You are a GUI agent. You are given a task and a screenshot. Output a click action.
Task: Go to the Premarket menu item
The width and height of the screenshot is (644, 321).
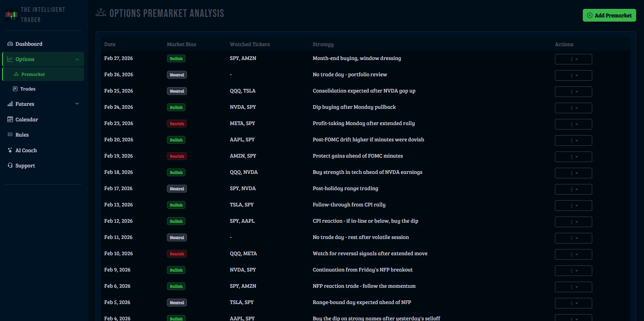click(33, 74)
